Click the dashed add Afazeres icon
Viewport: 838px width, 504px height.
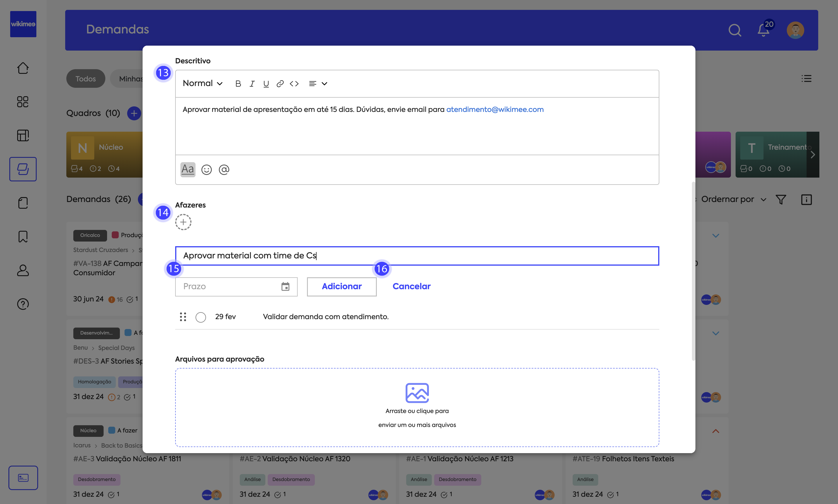(x=183, y=222)
